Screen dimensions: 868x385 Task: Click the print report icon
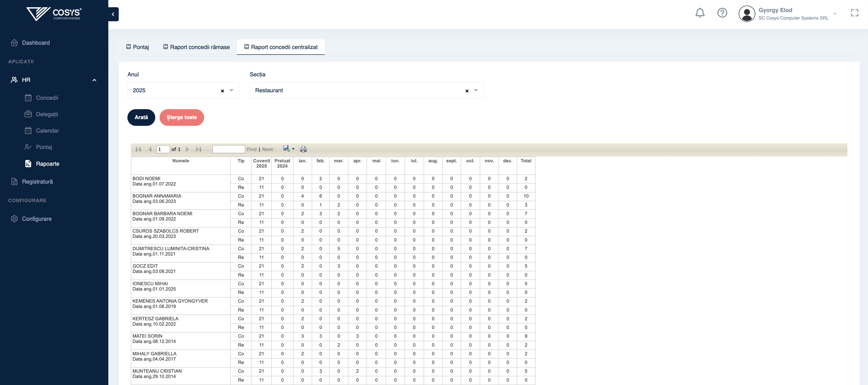click(x=303, y=149)
